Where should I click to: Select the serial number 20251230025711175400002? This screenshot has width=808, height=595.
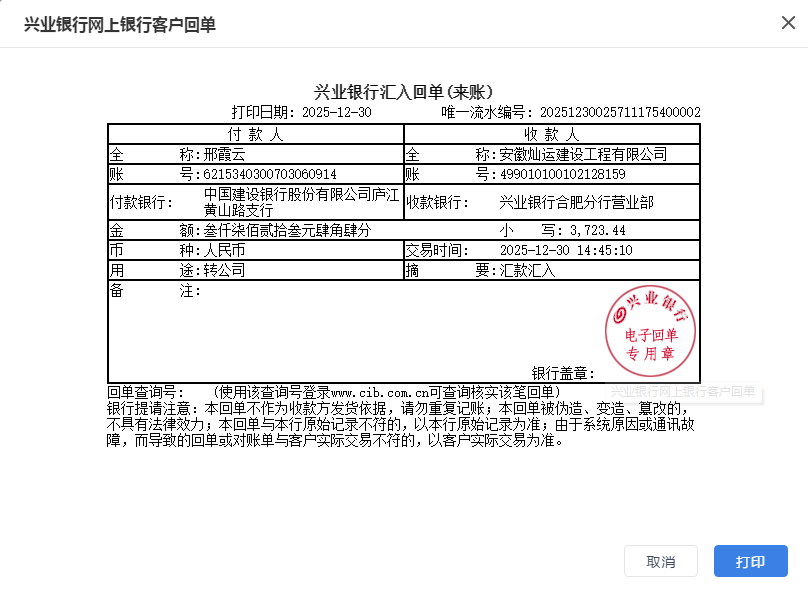click(x=620, y=113)
